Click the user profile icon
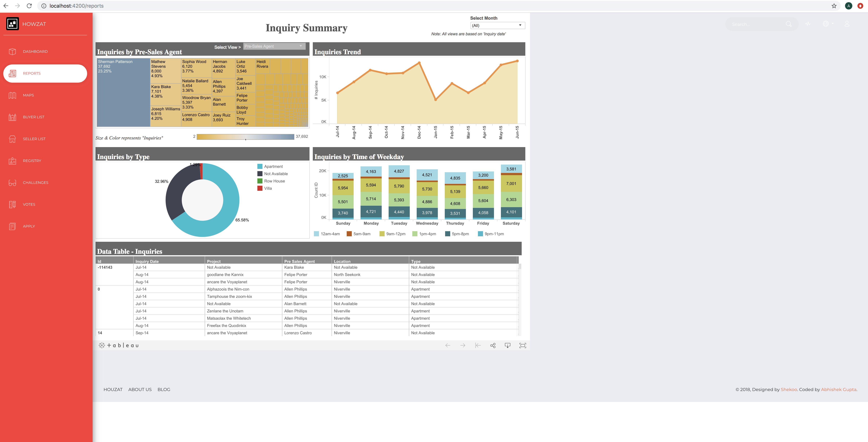 pyautogui.click(x=846, y=24)
